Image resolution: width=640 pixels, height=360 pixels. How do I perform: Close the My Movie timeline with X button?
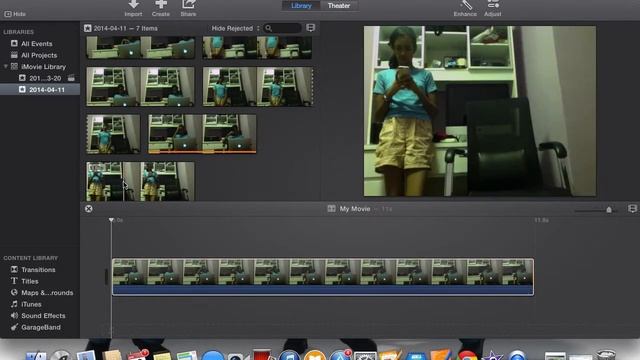[x=89, y=209]
